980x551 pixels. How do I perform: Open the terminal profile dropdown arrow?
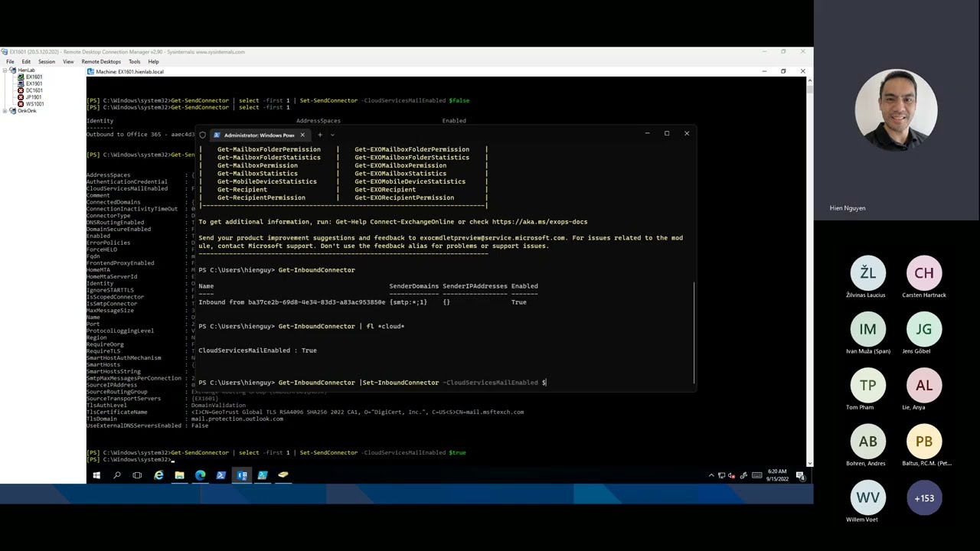332,135
